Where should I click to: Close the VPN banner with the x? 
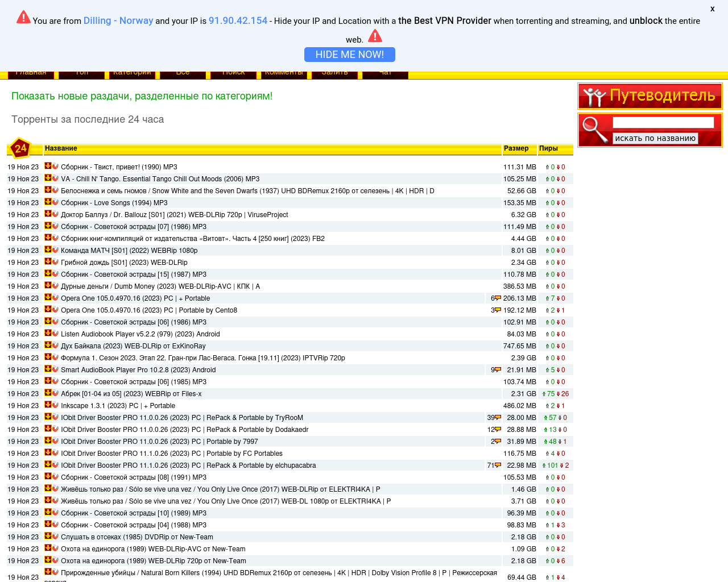[712, 9]
